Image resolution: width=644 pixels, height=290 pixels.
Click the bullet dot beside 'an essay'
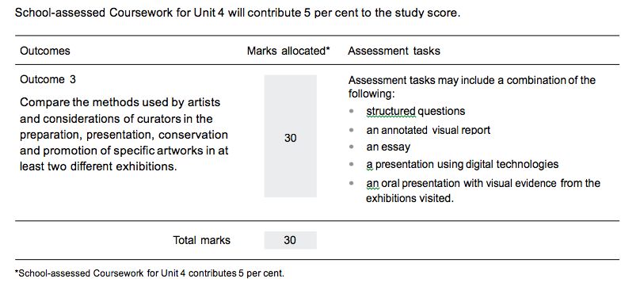351,147
